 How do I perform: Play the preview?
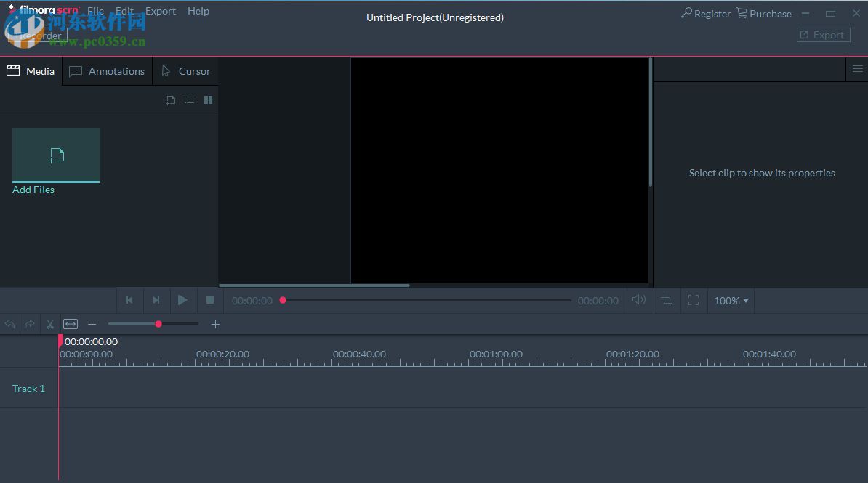click(x=182, y=300)
